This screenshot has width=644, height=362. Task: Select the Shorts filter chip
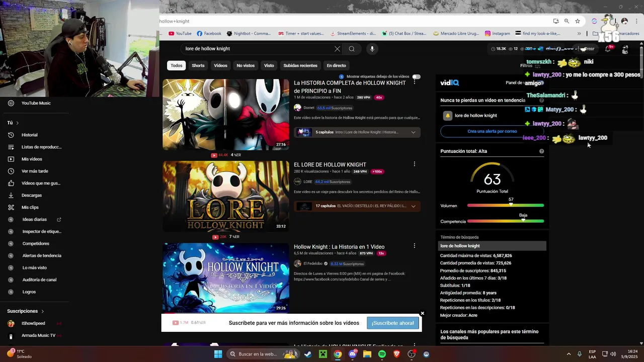[x=198, y=65]
